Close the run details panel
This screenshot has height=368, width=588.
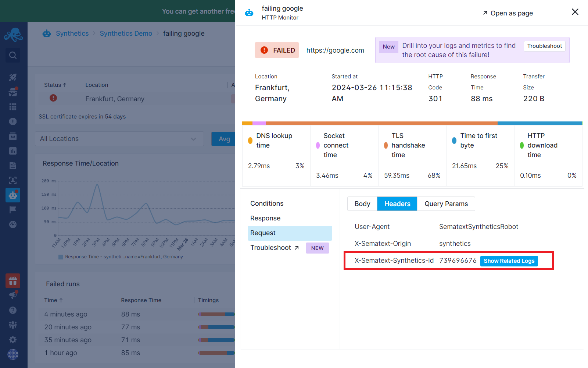tap(575, 12)
